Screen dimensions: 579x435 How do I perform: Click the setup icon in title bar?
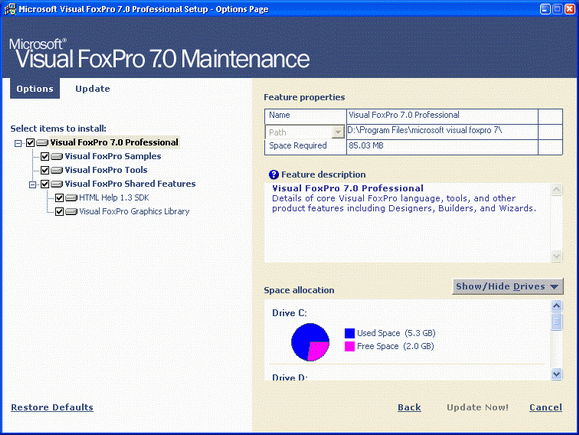10,9
